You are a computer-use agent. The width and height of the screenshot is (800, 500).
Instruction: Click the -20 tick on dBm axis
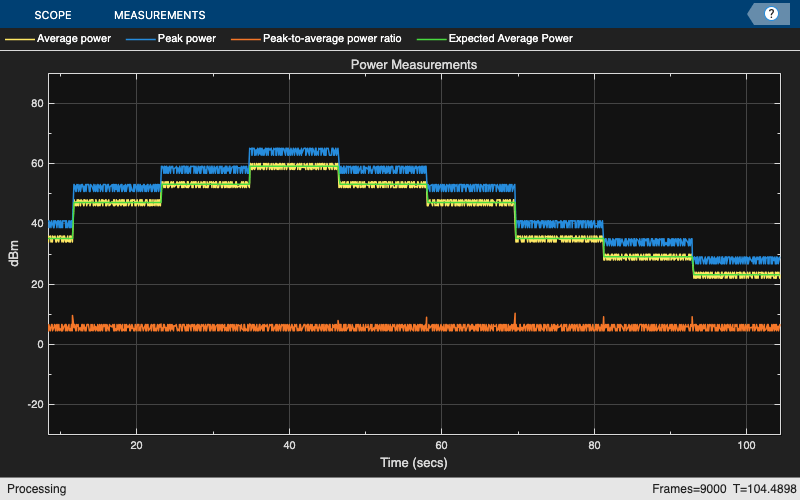pos(35,405)
